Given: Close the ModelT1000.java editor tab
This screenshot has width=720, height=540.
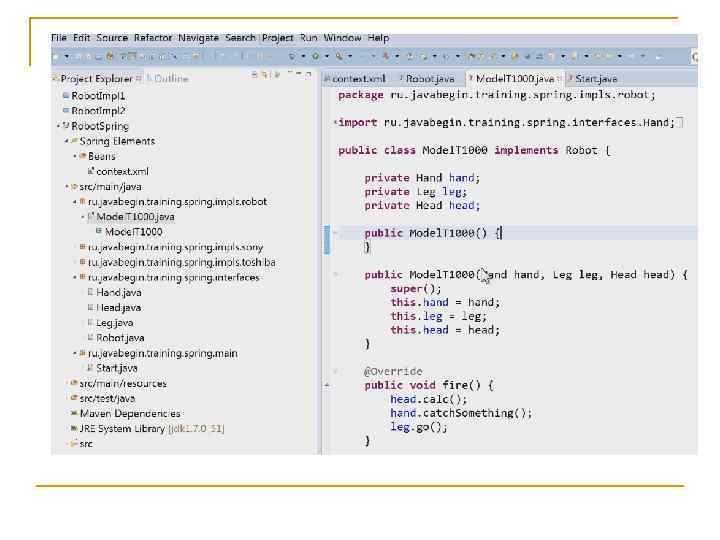Looking at the screenshot, I should (x=559, y=79).
